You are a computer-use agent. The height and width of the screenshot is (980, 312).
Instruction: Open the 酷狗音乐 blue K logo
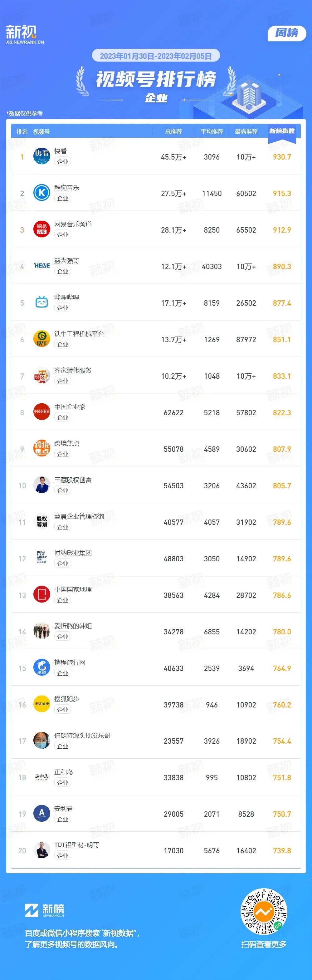pos(42,193)
